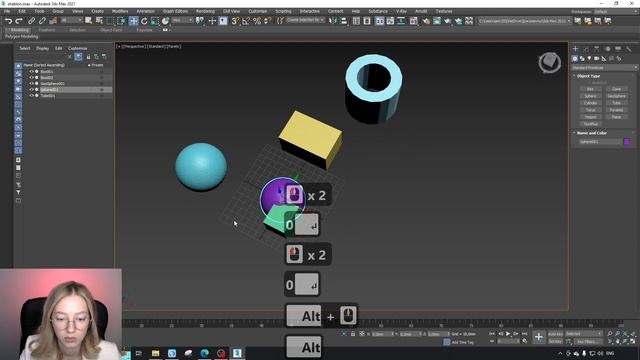Toggle the 3D Snaps button
Image resolution: width=640 pixels, height=360 pixels.
pyautogui.click(x=235, y=21)
